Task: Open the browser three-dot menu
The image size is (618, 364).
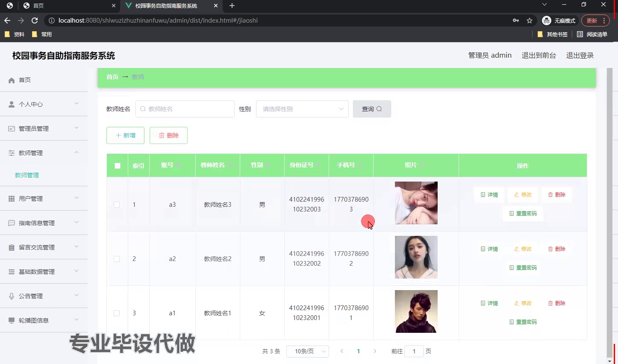Action: click(604, 21)
